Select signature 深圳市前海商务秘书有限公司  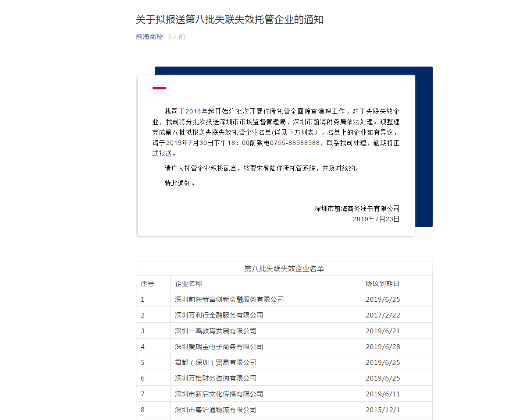(357, 208)
